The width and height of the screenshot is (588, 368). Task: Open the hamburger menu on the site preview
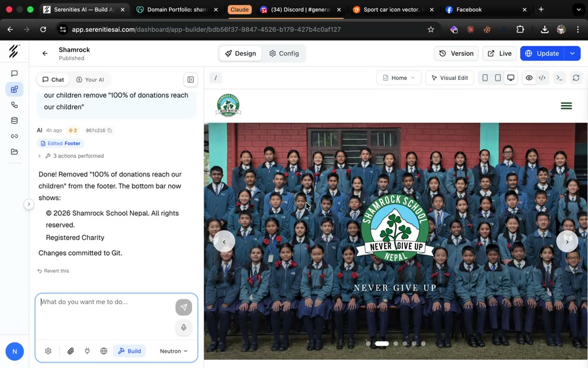pos(566,106)
